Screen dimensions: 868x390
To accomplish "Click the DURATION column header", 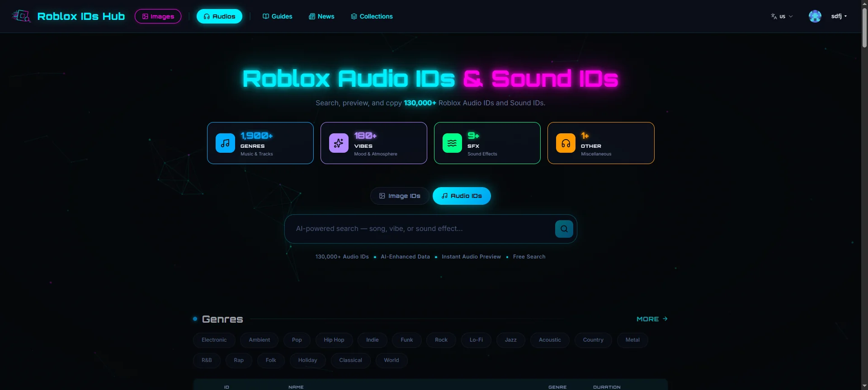I will [x=607, y=387].
